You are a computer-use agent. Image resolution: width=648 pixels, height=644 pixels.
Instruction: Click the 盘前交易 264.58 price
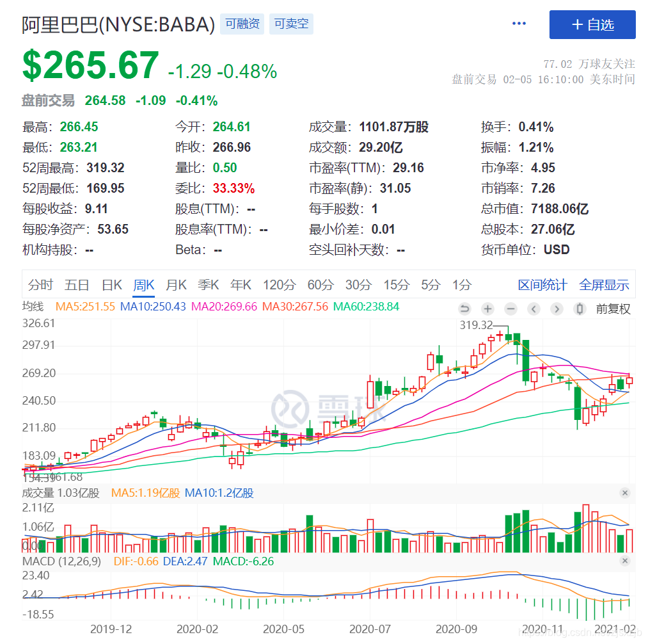[x=105, y=101]
